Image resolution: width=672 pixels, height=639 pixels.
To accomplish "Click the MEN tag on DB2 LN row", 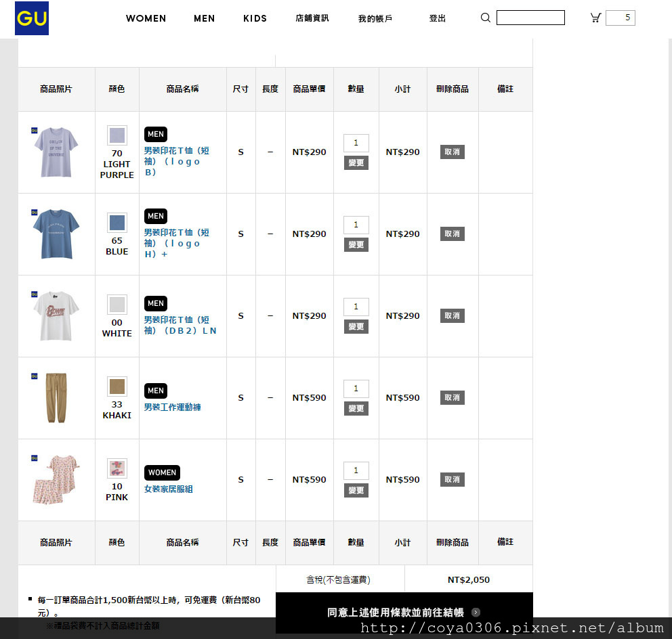I will (x=156, y=303).
